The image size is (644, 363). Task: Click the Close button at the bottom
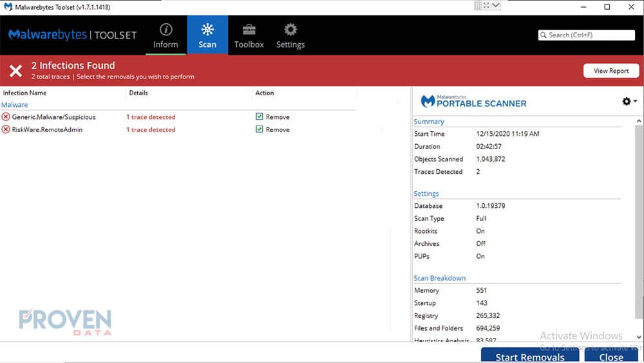click(x=611, y=356)
